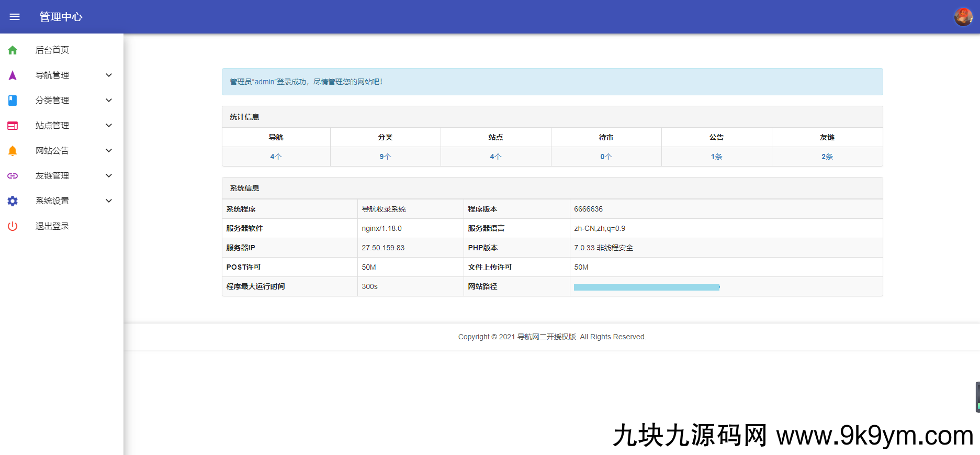
Task: Click the purple navigation arrow icon
Action: click(x=13, y=75)
